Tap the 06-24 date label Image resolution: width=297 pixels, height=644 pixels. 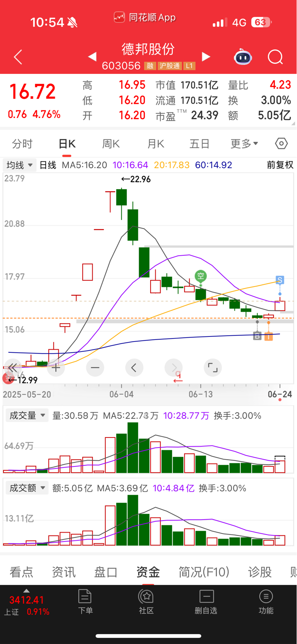(x=280, y=394)
